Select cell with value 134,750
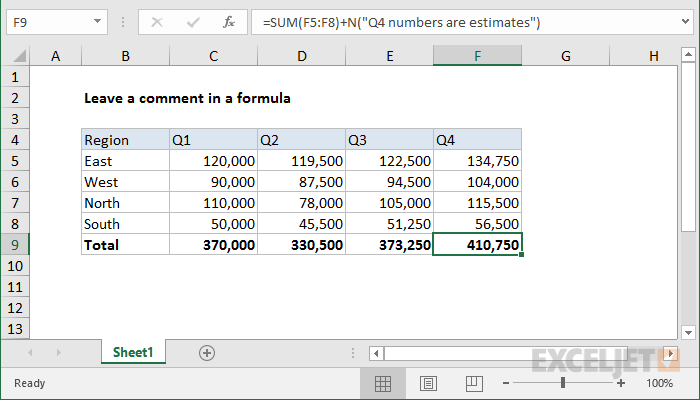The width and height of the screenshot is (700, 400). tap(477, 161)
